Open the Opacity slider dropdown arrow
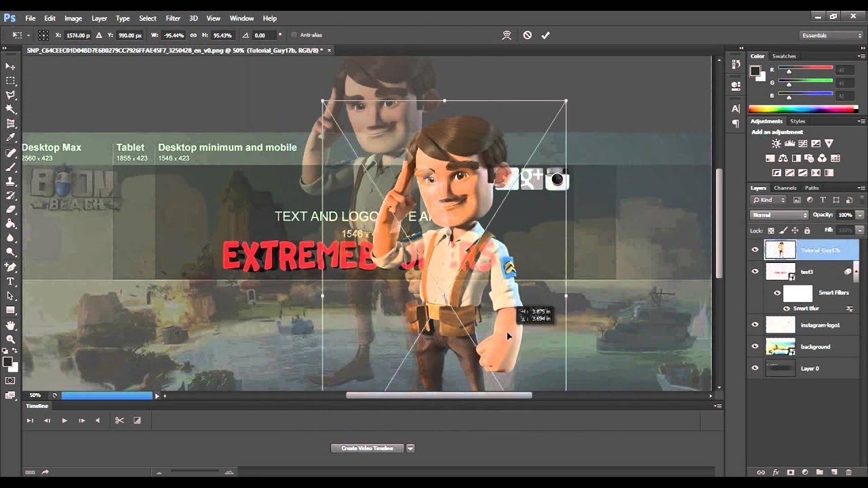868x488 pixels. click(860, 215)
